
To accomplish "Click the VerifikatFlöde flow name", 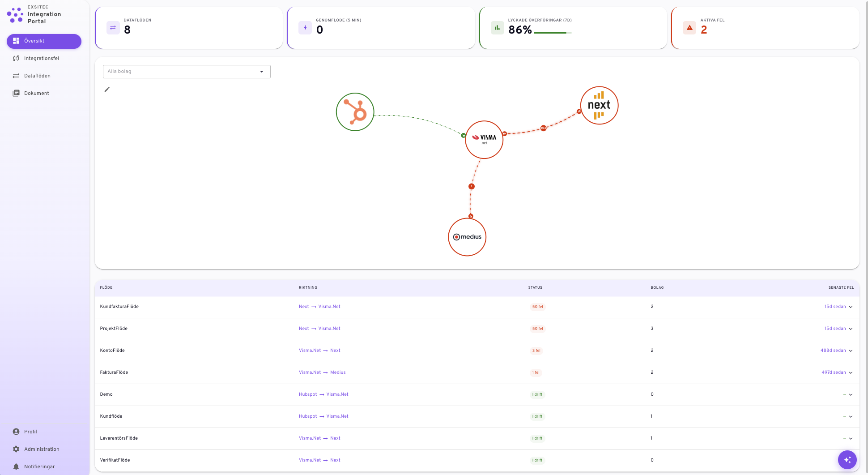I will 115,460.
